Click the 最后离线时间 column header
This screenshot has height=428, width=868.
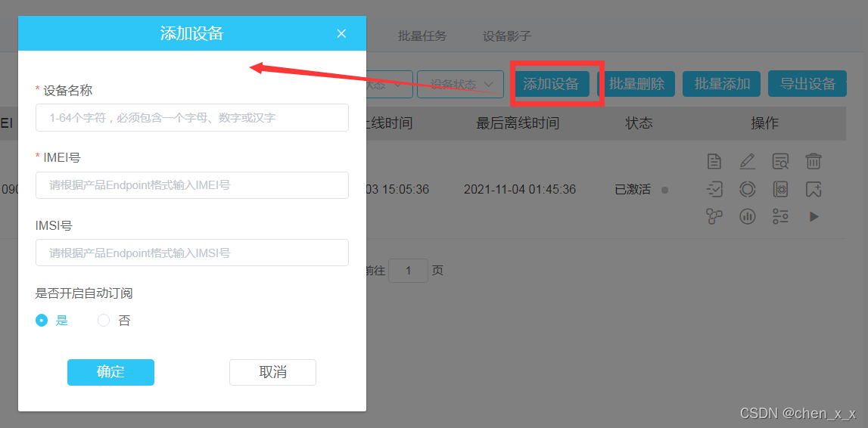click(518, 123)
